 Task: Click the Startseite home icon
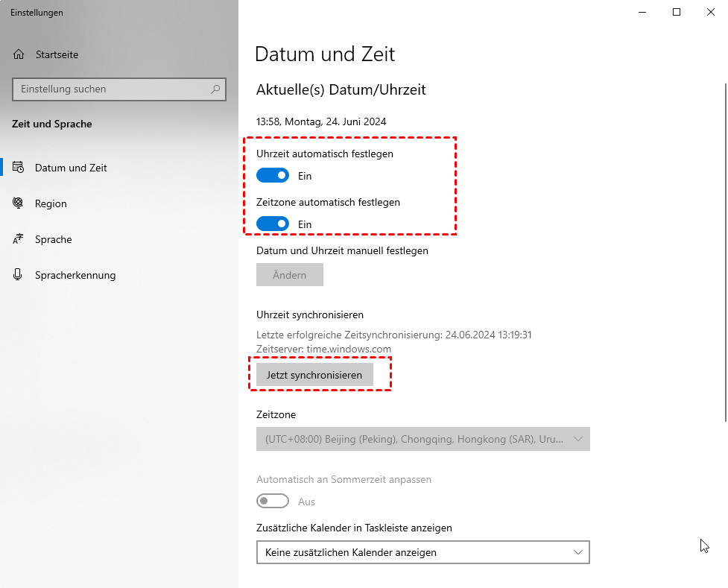coord(19,54)
